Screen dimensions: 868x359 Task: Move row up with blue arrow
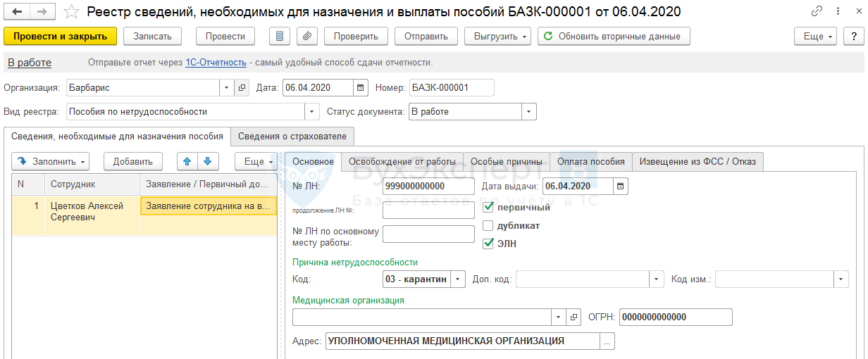point(187,161)
